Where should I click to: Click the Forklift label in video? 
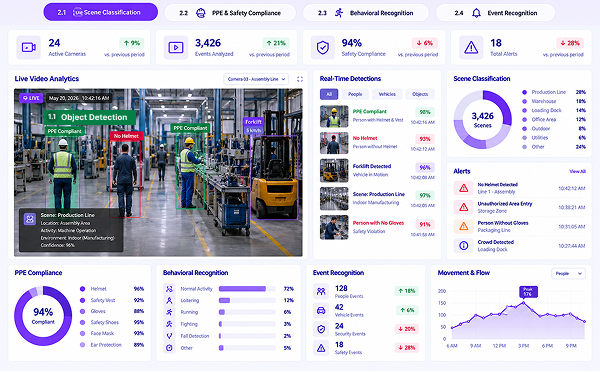253,122
